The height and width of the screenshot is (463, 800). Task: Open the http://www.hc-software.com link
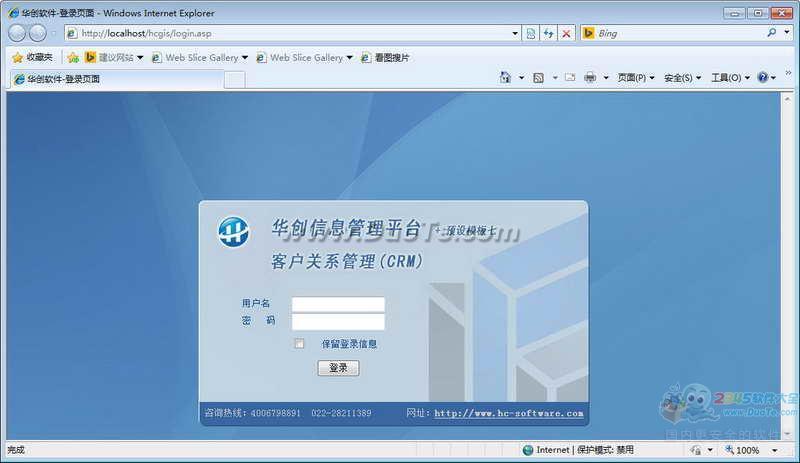(x=509, y=413)
